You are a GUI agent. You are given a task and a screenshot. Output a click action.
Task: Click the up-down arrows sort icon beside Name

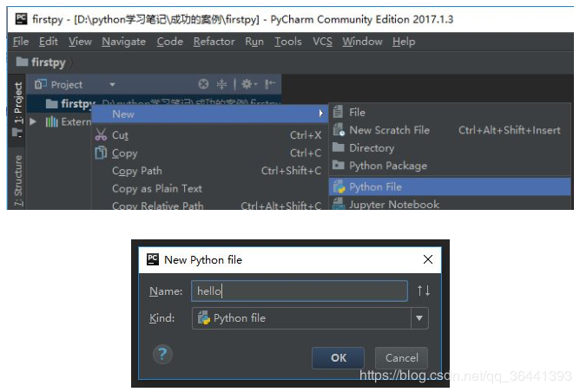[424, 291]
